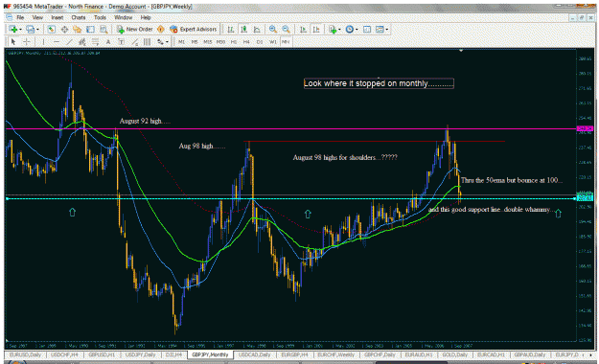Screen dimensions: 599x364
Task: Zoom out on the chart
Action: 286,30
